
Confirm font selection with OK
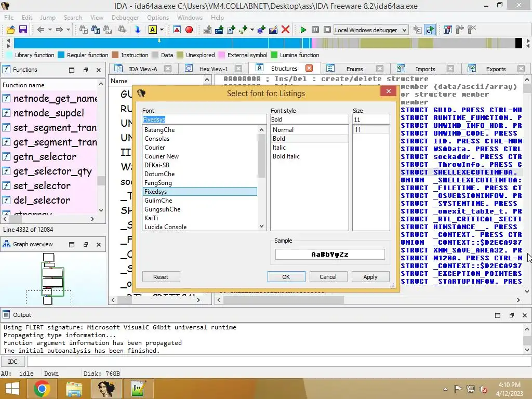click(x=286, y=277)
